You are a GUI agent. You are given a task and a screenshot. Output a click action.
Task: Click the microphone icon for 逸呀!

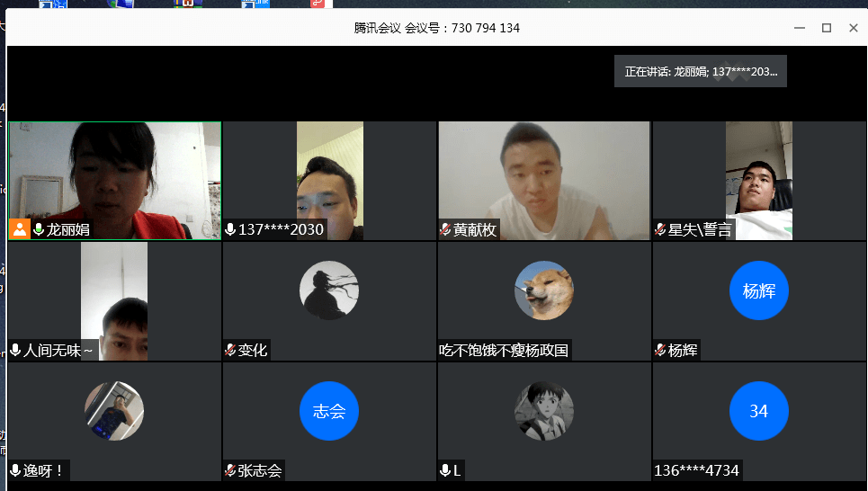(x=15, y=470)
